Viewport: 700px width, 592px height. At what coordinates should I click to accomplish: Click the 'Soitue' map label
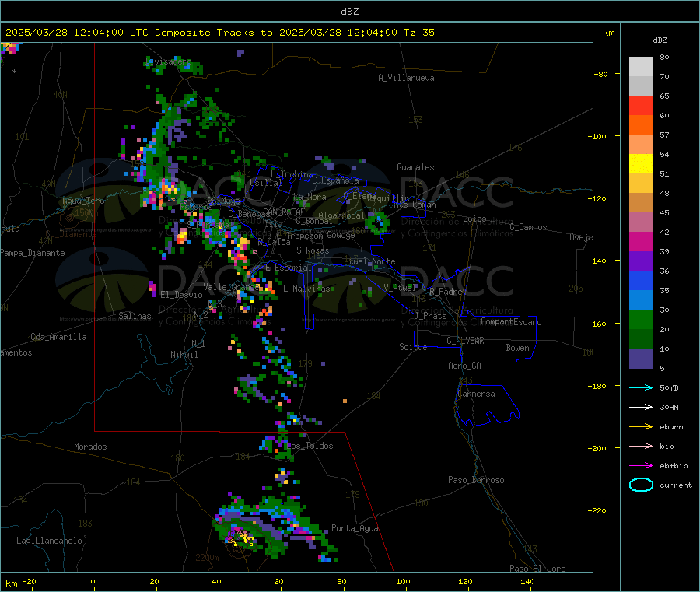point(413,347)
